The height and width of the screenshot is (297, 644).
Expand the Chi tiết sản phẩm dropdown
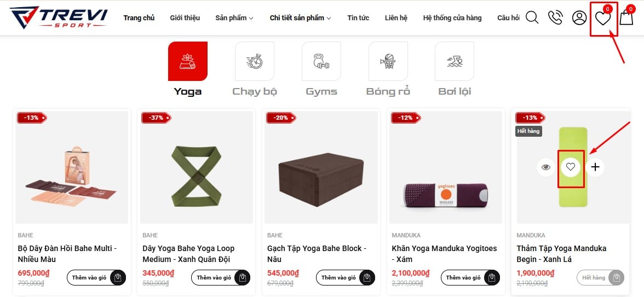click(300, 18)
